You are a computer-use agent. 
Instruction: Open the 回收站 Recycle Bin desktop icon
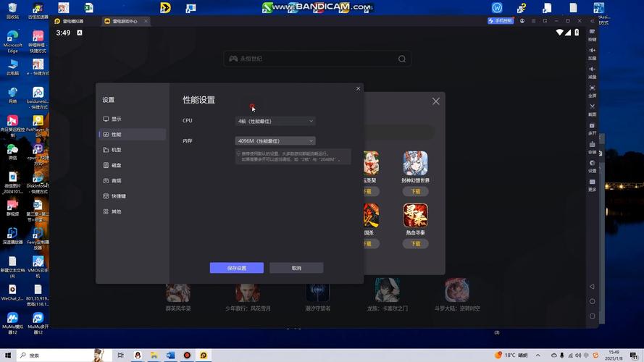coord(12,11)
